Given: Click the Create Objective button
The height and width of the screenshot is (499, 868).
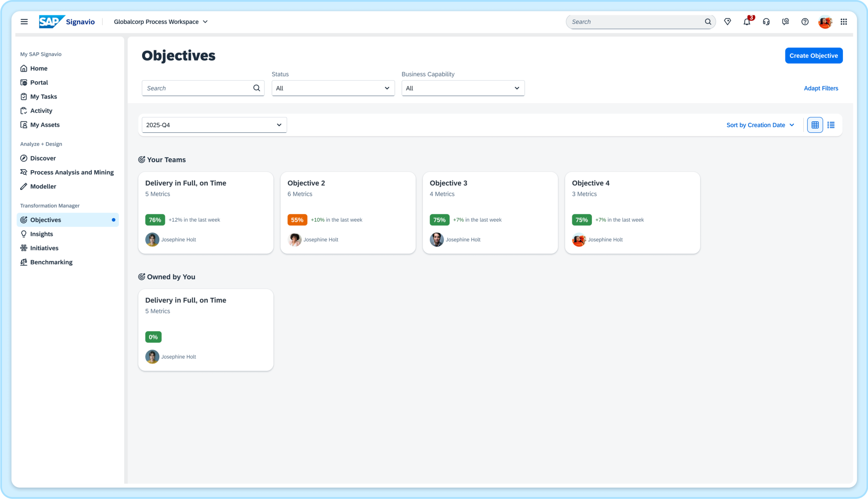Looking at the screenshot, I should click(813, 56).
